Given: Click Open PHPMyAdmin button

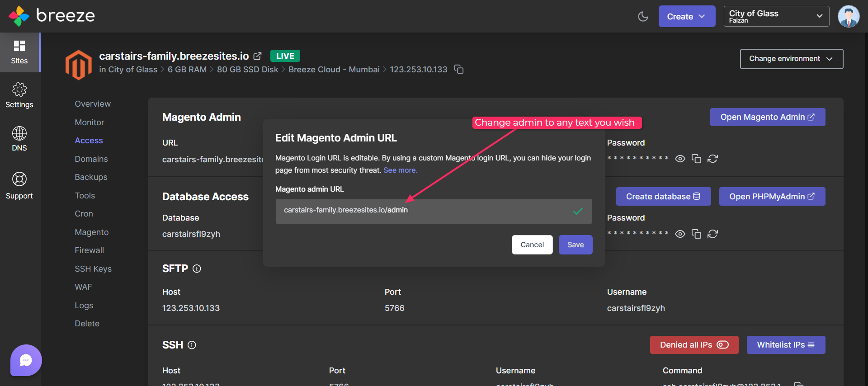Looking at the screenshot, I should 772,197.
